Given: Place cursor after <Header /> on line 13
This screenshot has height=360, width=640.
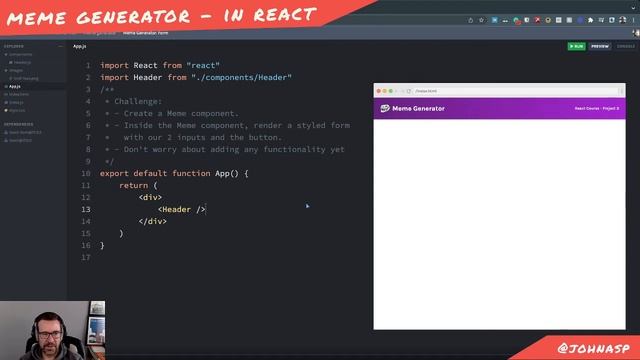Looking at the screenshot, I should [x=206, y=209].
